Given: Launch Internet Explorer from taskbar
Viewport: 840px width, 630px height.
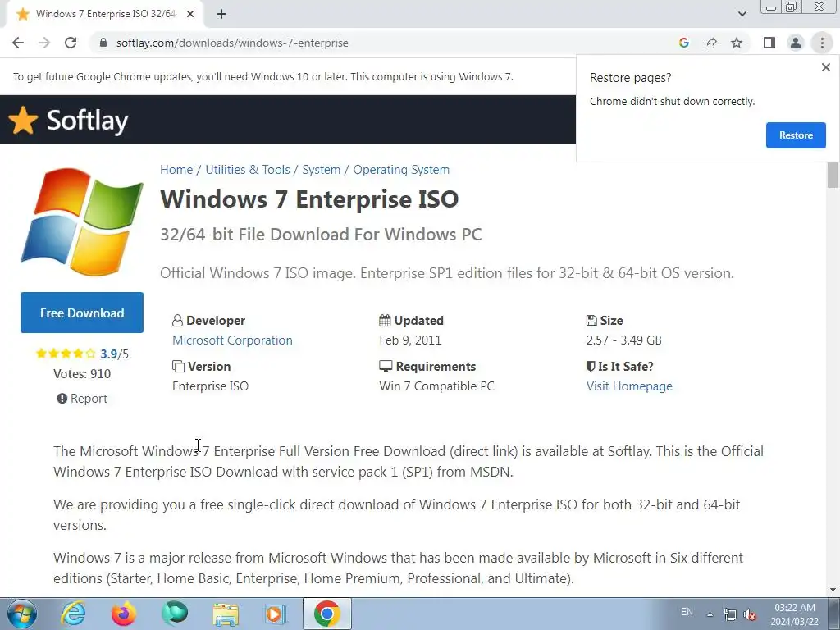Looking at the screenshot, I should coord(73,614).
